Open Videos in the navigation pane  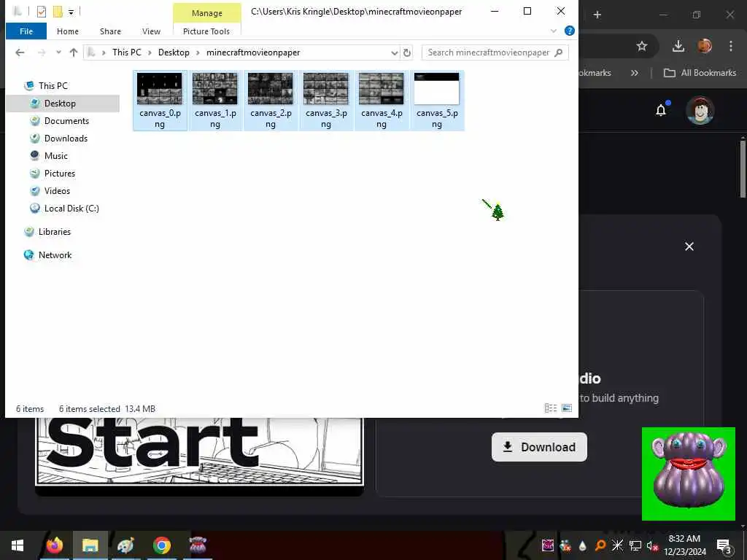(x=57, y=191)
